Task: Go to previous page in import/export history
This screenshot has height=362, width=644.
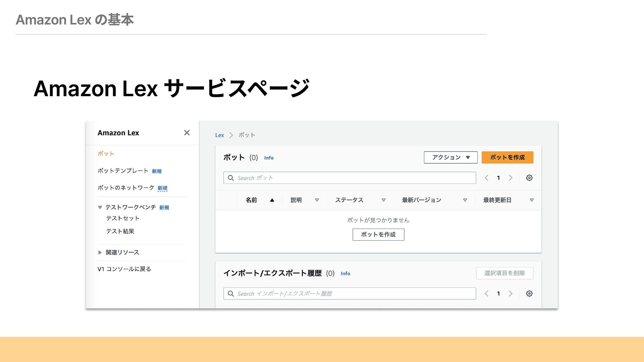Action: point(486,294)
